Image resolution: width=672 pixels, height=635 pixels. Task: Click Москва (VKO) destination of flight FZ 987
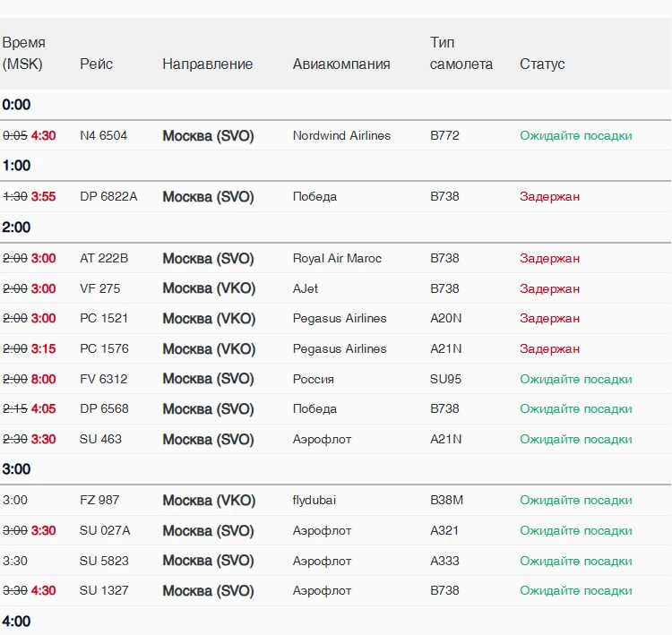[x=209, y=500]
